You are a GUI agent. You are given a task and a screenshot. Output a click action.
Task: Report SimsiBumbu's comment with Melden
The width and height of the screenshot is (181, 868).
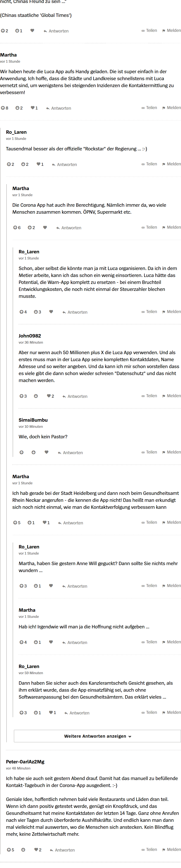tap(172, 452)
